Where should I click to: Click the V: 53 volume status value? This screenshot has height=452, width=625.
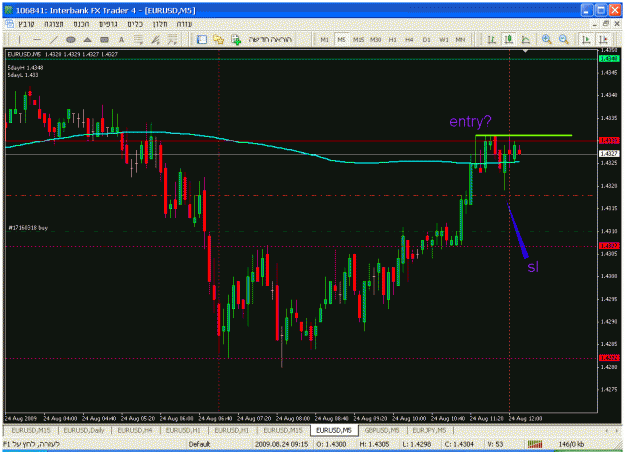pos(495,444)
